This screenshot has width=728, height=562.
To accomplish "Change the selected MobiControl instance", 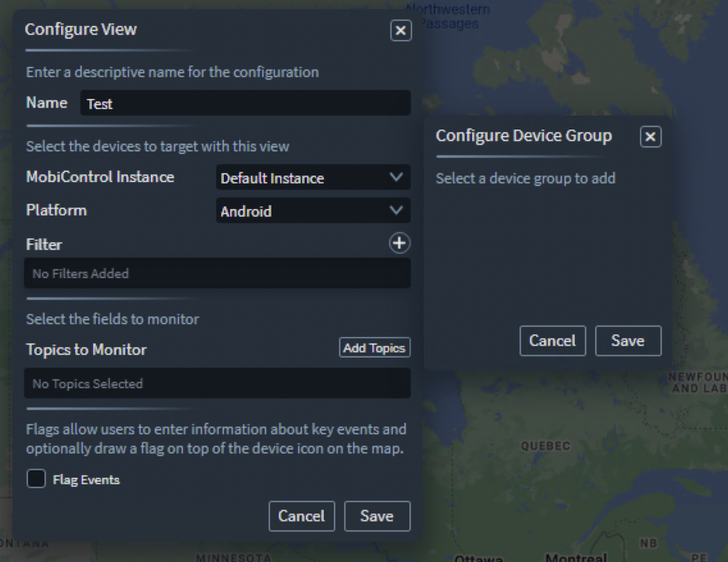I will tap(313, 178).
